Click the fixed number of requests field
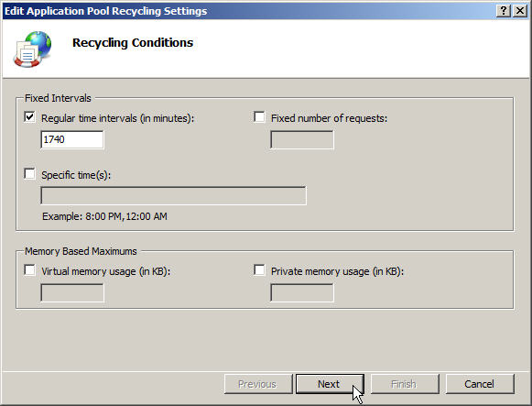Screen dimensions: 532x406 pos(302,139)
